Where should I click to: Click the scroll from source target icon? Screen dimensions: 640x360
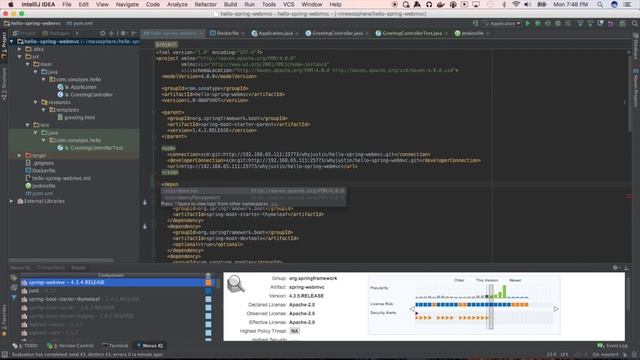point(103,33)
